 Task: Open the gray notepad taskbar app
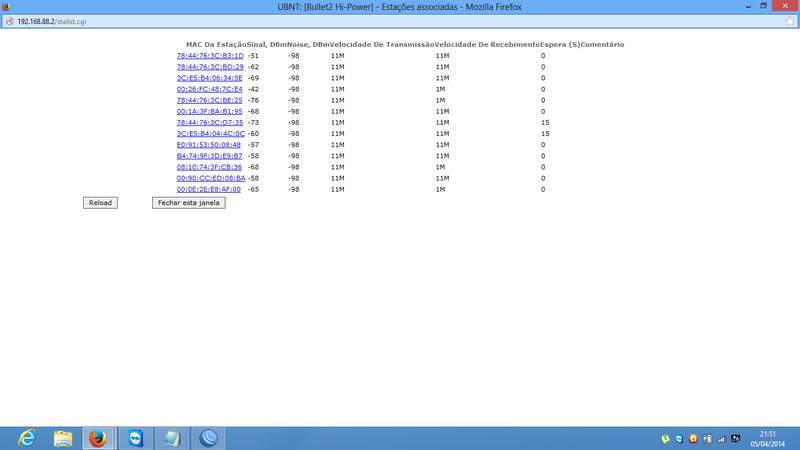172,438
